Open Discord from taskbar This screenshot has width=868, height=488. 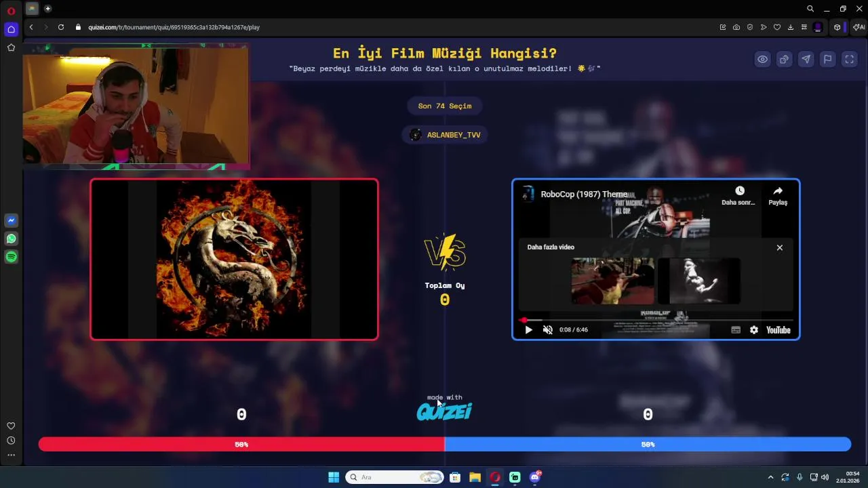535,477
